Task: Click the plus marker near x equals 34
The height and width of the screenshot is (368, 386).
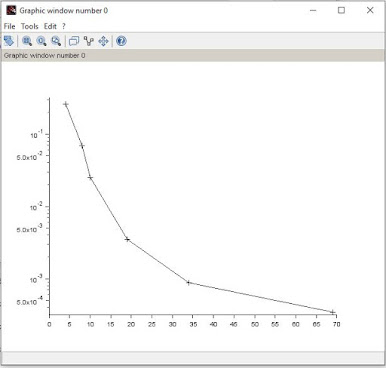Action: [x=188, y=282]
